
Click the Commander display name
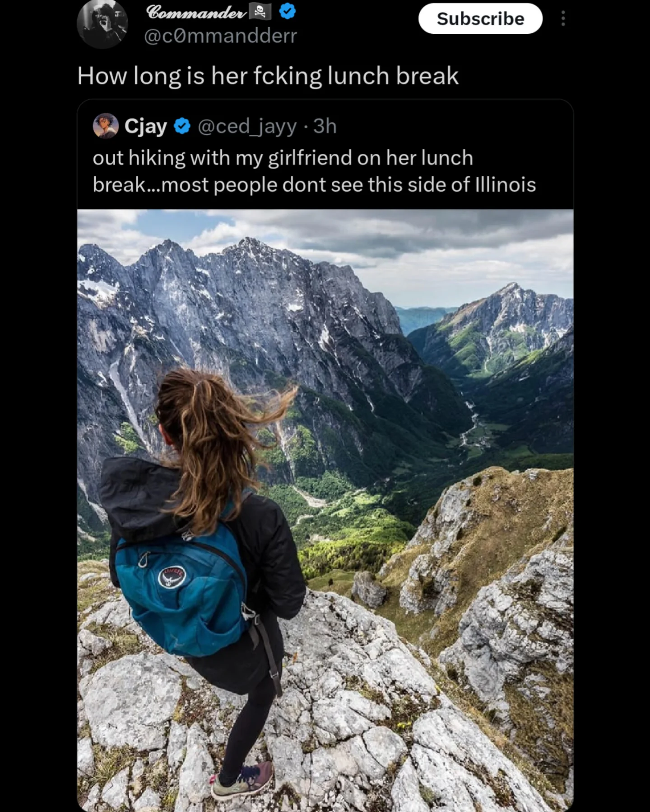(x=196, y=12)
